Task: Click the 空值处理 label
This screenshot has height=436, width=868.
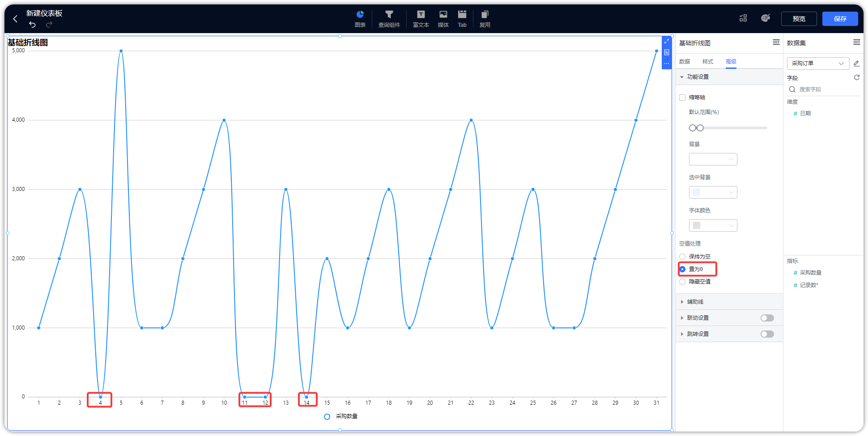Action: click(x=690, y=244)
